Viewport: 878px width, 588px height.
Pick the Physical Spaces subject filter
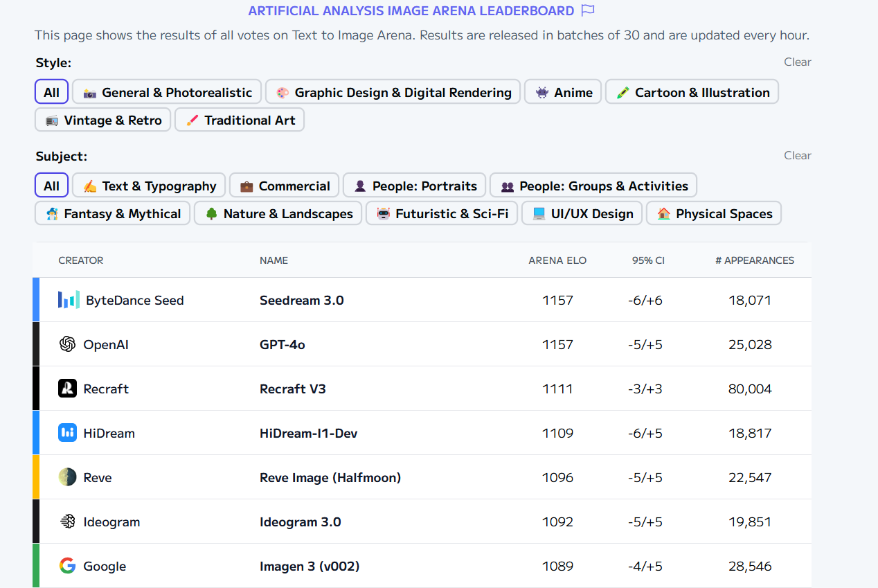point(714,213)
